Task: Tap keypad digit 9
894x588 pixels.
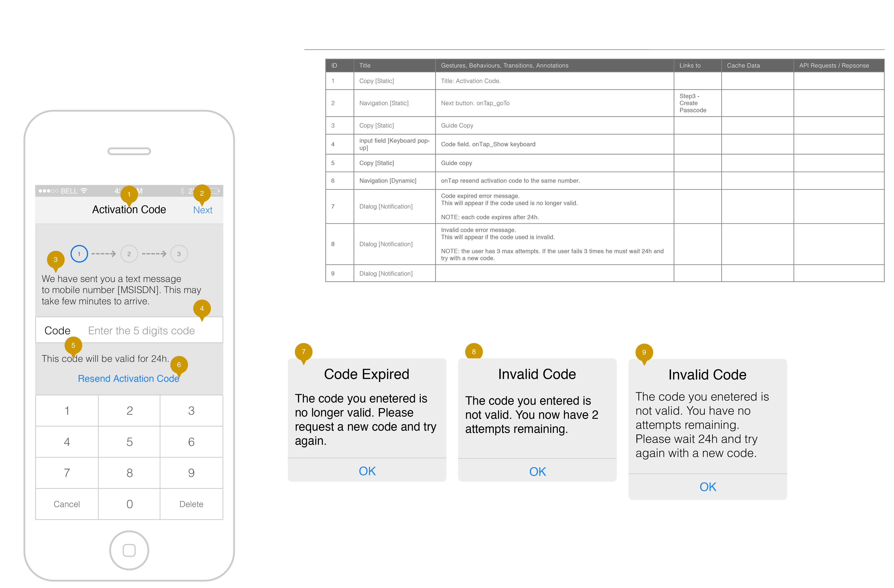Action: 191,473
